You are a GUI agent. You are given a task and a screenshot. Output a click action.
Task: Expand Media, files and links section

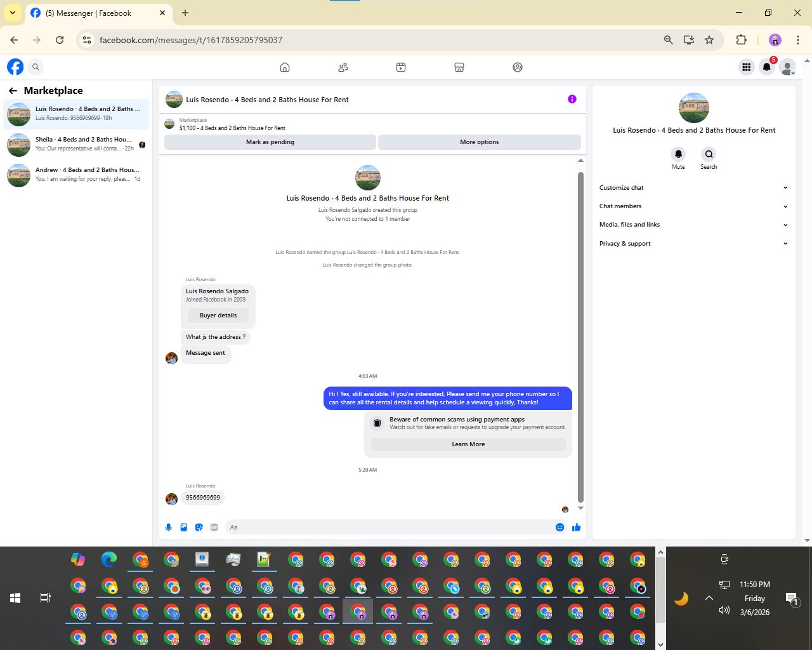point(693,225)
